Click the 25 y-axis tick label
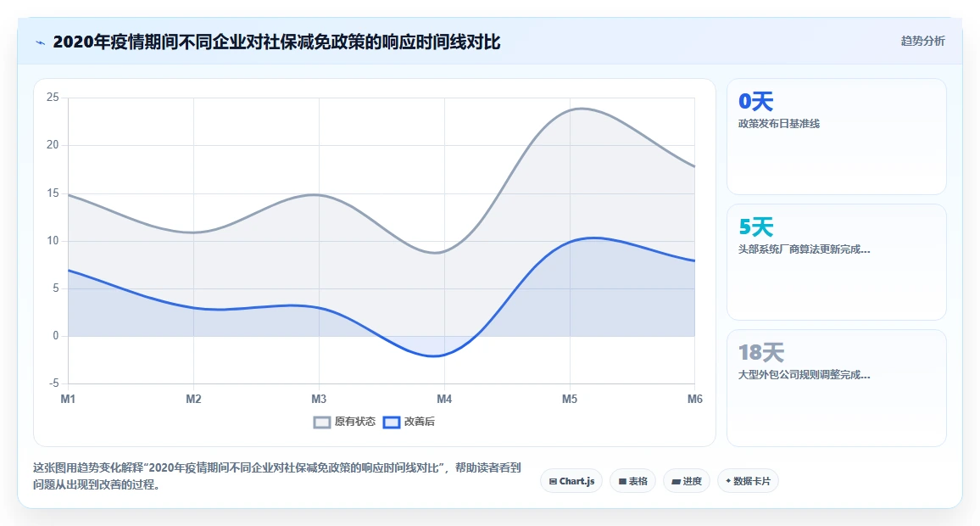The image size is (980, 526). tap(53, 98)
